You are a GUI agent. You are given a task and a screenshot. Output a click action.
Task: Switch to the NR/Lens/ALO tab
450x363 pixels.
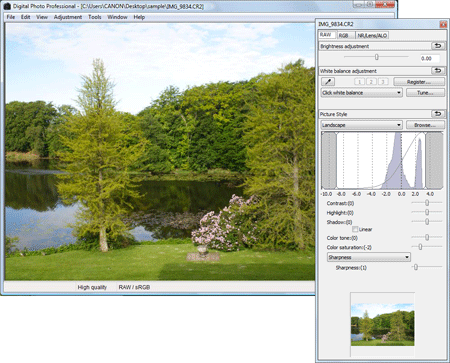click(x=372, y=35)
